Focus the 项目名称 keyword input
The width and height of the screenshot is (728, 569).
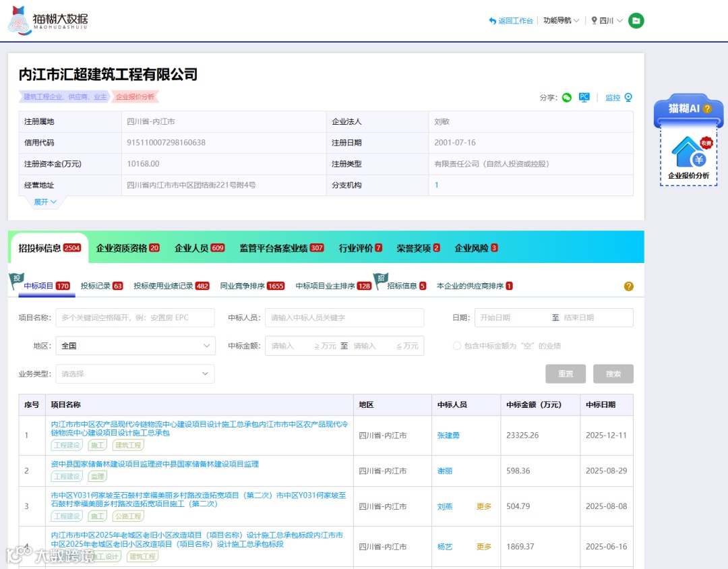click(x=135, y=318)
